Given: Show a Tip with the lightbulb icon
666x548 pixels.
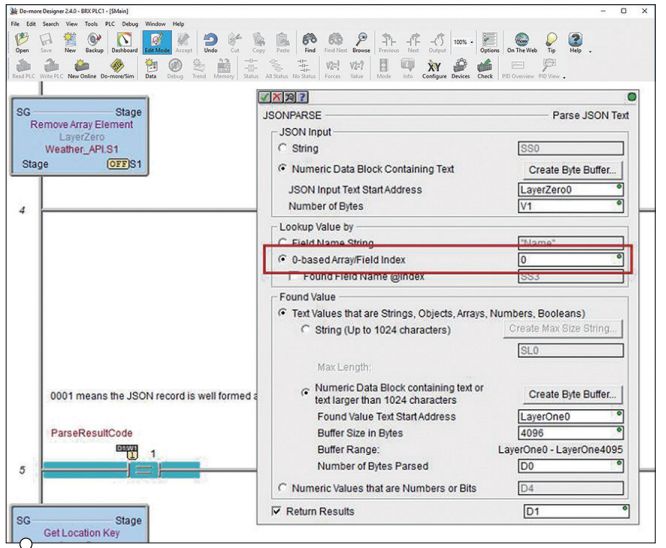Looking at the screenshot, I should click(x=551, y=42).
